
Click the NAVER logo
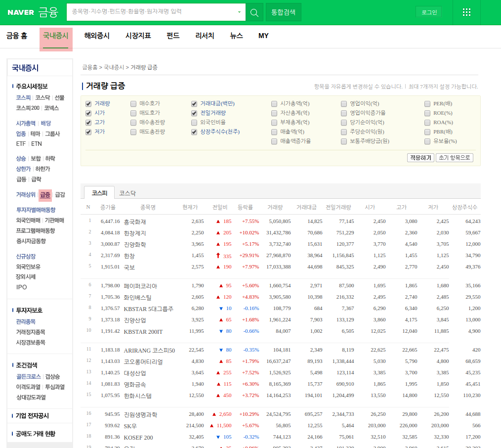pyautogui.click(x=21, y=12)
